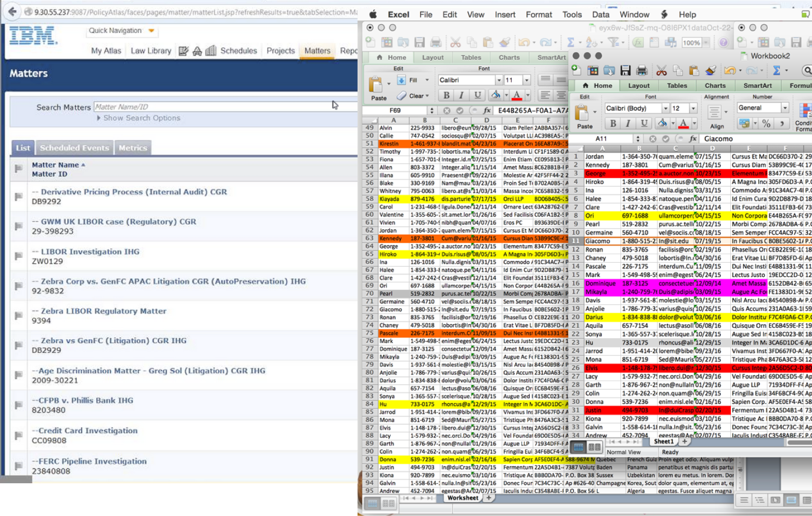This screenshot has width=812, height=516.
Task: Click Fill icon in back Excel window
Action: point(401,80)
